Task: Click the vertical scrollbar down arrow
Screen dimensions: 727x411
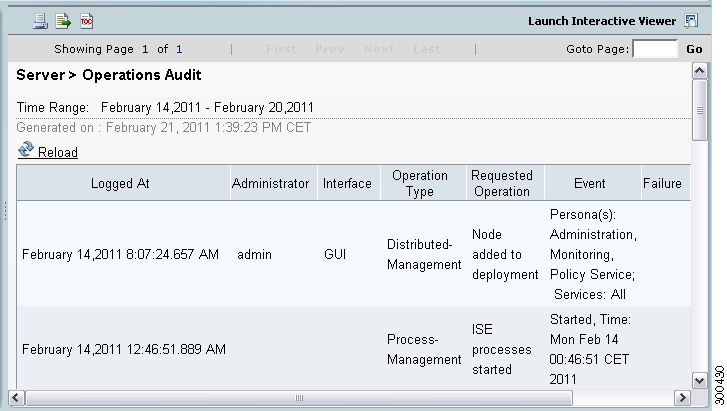Action: [700, 381]
